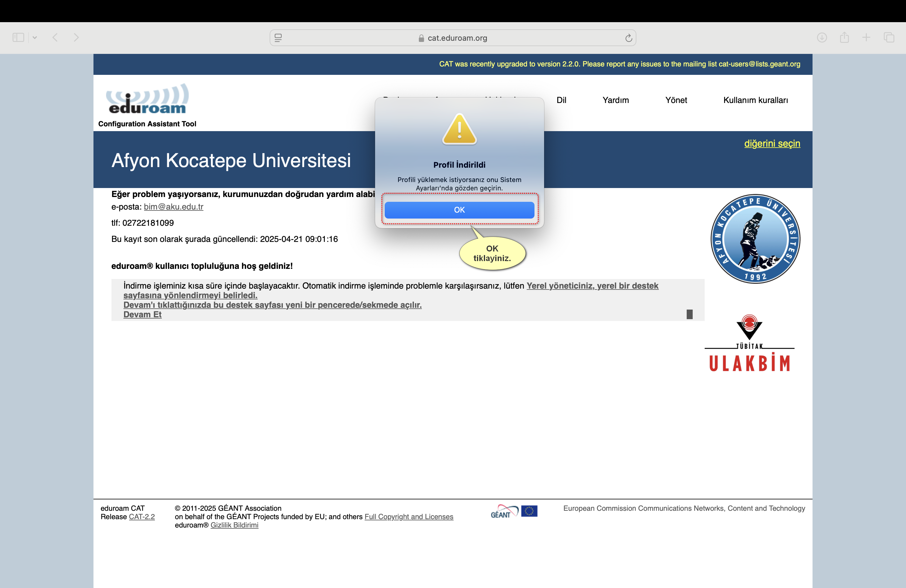Image resolution: width=906 pixels, height=588 pixels.
Task: Click the © 2011-2025 GÉANT Association text
Action: 228,508
